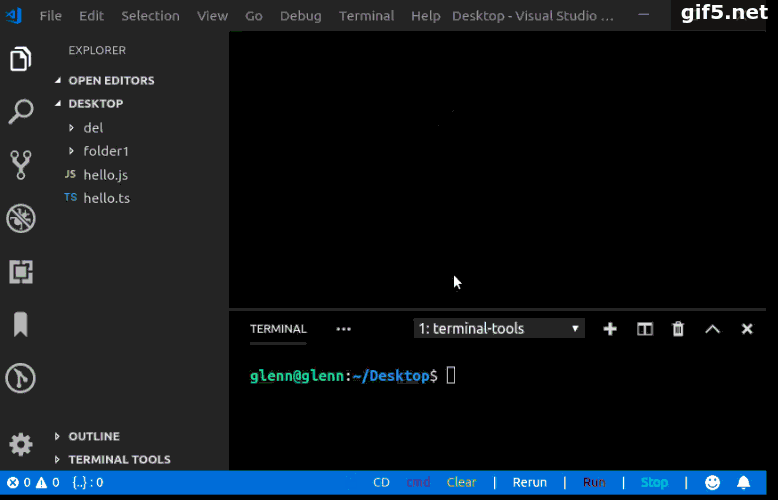Collapse the Open Editors section
The width and height of the screenshot is (778, 500).
pyautogui.click(x=111, y=80)
